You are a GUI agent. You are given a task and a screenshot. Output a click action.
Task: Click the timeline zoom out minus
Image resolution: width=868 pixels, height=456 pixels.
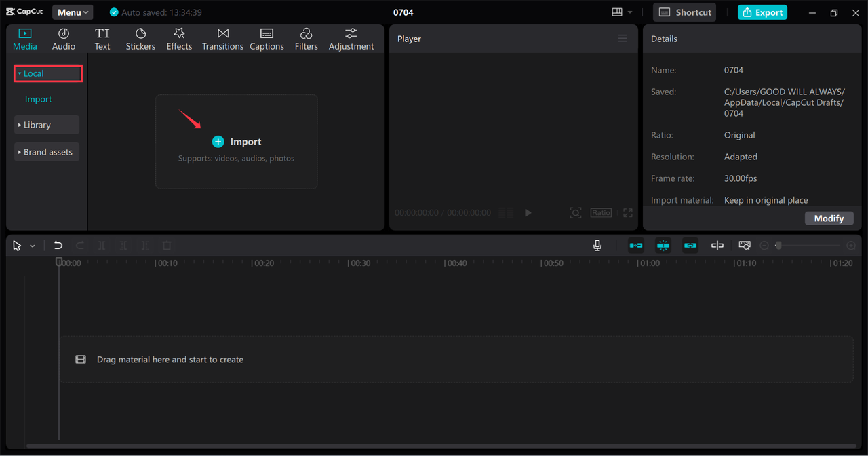coord(764,246)
